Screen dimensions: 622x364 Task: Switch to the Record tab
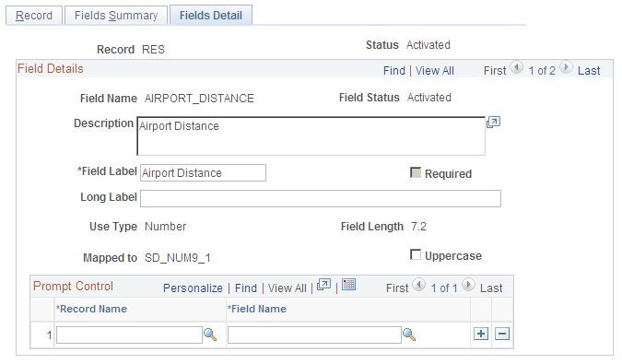click(34, 16)
